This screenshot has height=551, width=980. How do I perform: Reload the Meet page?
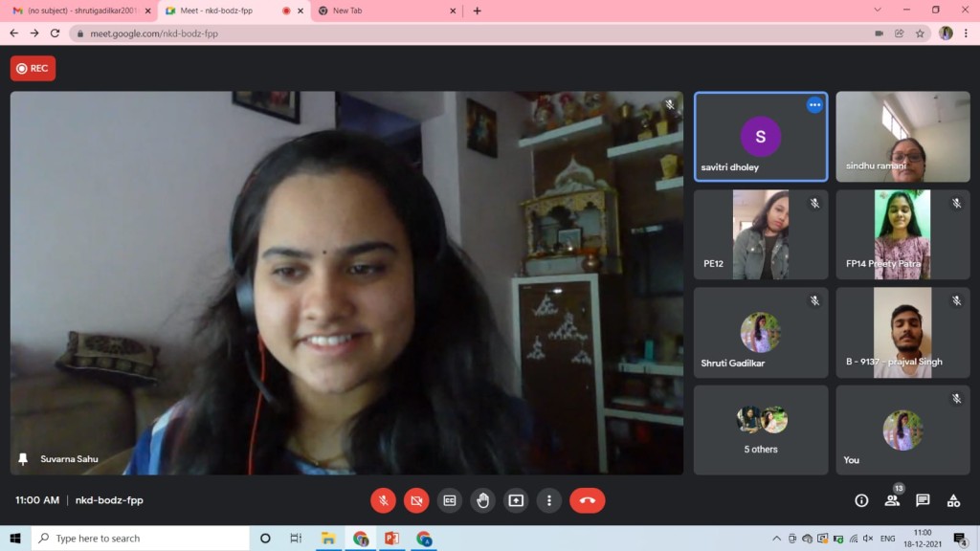55,33
